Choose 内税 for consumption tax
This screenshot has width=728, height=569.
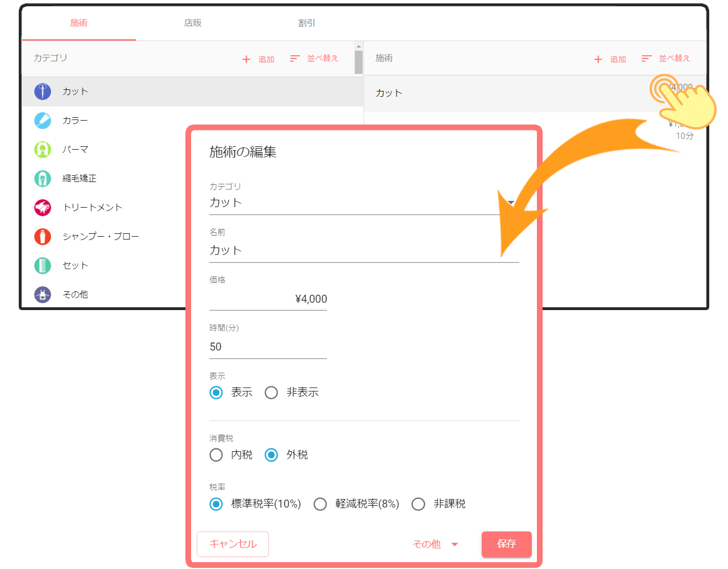(x=216, y=455)
